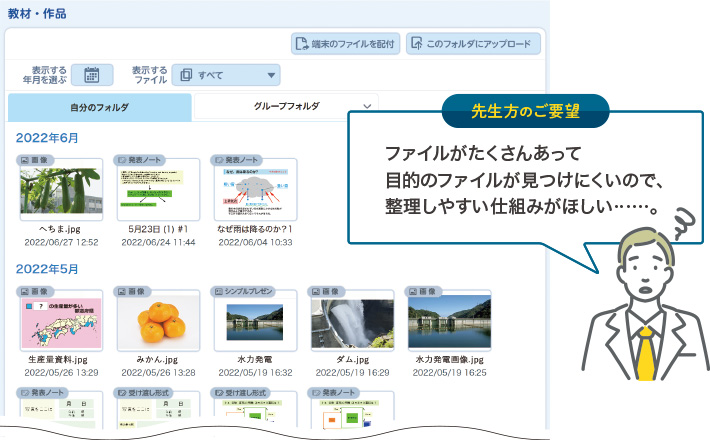Image resolution: width=710 pixels, height=440 pixels.
Task: Open the 生産量資料.jpg map thumbnail
Action: pos(61,322)
